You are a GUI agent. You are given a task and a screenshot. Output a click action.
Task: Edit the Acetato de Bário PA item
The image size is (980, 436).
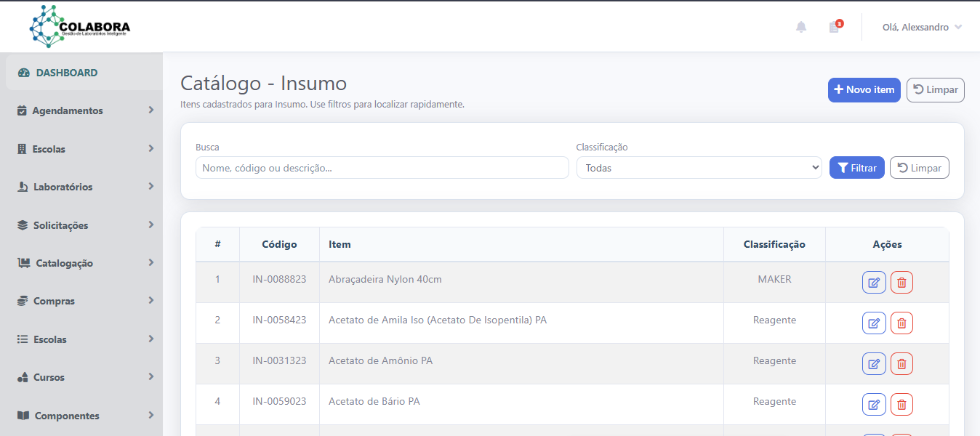[874, 404]
